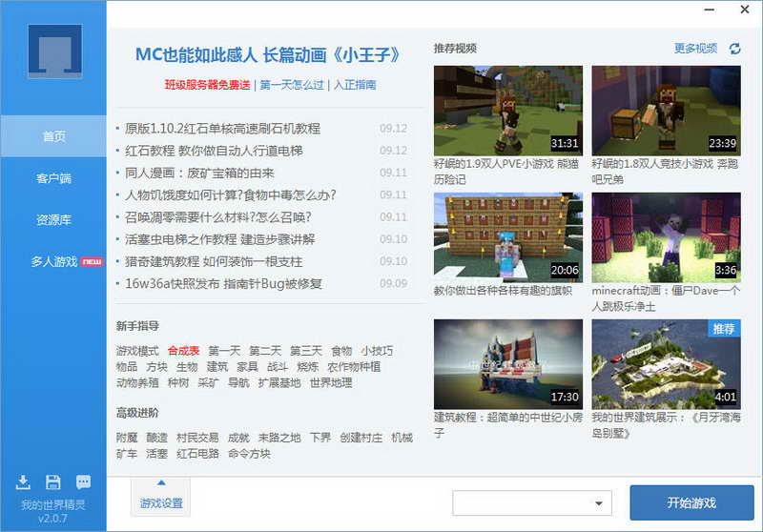Open article 猎奇建筑教程 如何装饰一根支柱
The height and width of the screenshot is (532, 763).
pyautogui.click(x=214, y=261)
